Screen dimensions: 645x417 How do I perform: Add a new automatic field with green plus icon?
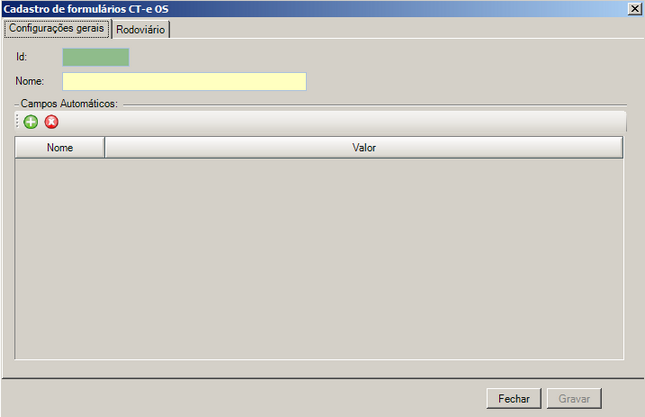[30, 122]
